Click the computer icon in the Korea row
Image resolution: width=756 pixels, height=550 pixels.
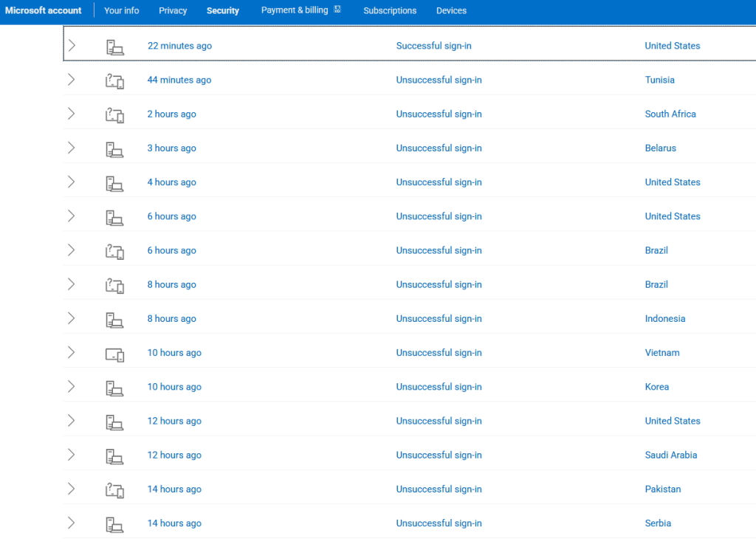tap(114, 388)
